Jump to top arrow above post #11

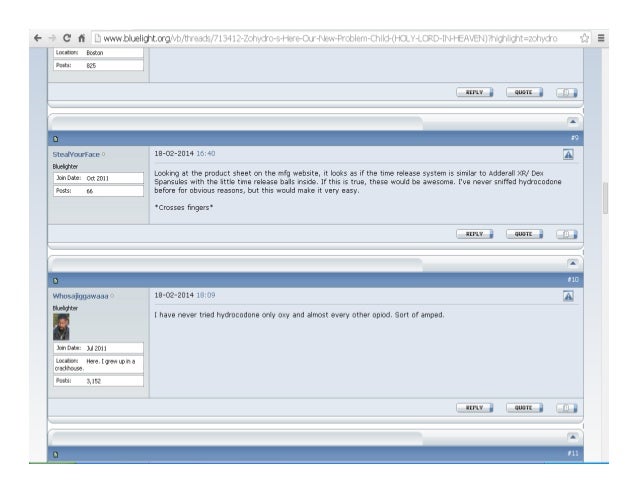[572, 437]
